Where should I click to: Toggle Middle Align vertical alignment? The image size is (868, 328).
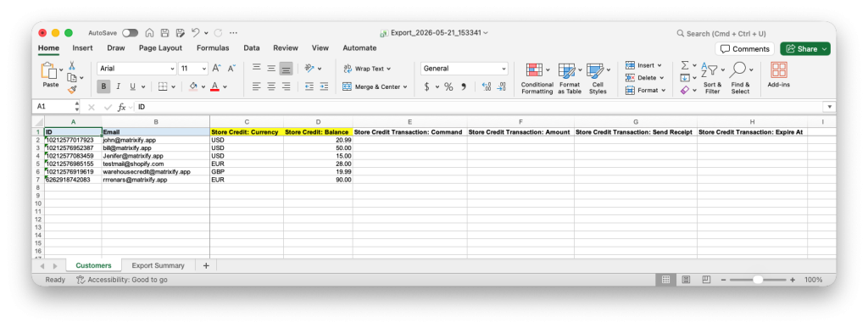(x=271, y=68)
